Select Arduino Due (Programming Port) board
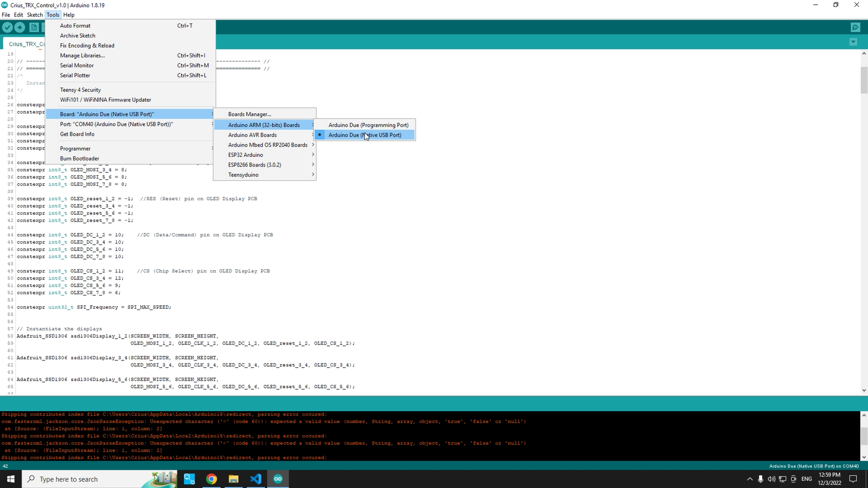This screenshot has height=488, width=868. (x=368, y=125)
